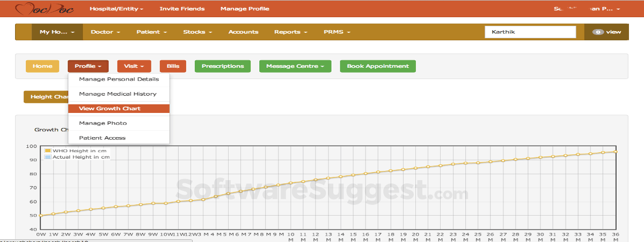Viewport: 644px width, 242px height.
Task: Click Book Appointment
Action: click(378, 66)
